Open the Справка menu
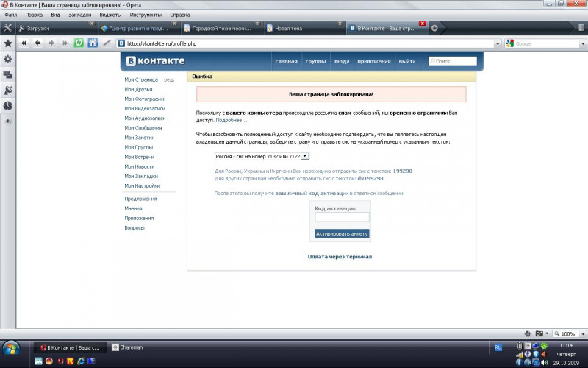 coord(179,15)
